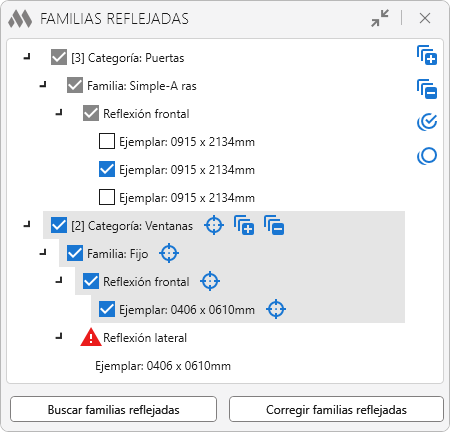Click the collapse all icon in sidebar
This screenshot has height=432, width=450.
(427, 89)
